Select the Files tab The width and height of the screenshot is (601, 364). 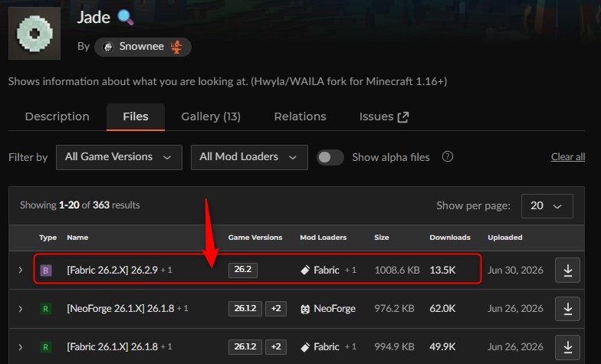pos(136,116)
